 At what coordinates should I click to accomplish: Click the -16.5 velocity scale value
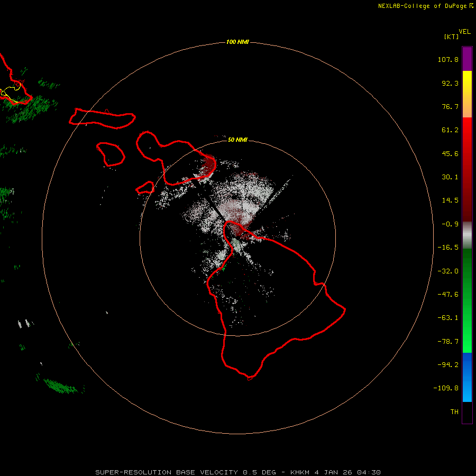click(448, 248)
